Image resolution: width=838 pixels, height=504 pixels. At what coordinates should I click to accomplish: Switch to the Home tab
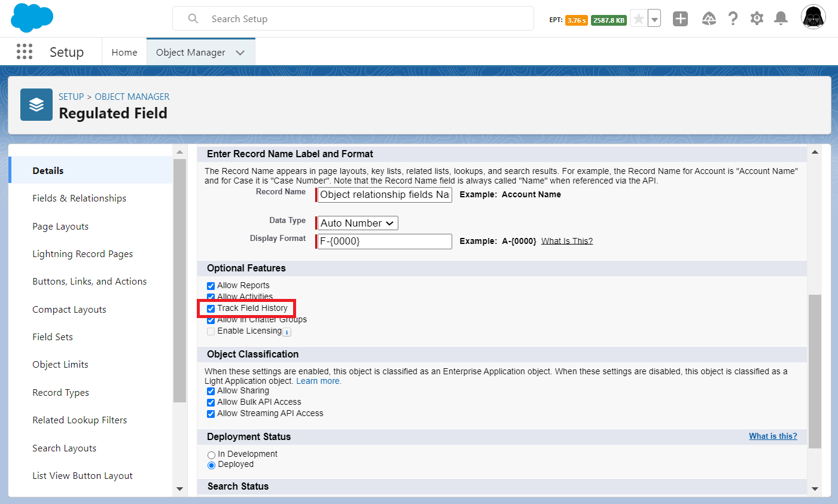click(124, 53)
